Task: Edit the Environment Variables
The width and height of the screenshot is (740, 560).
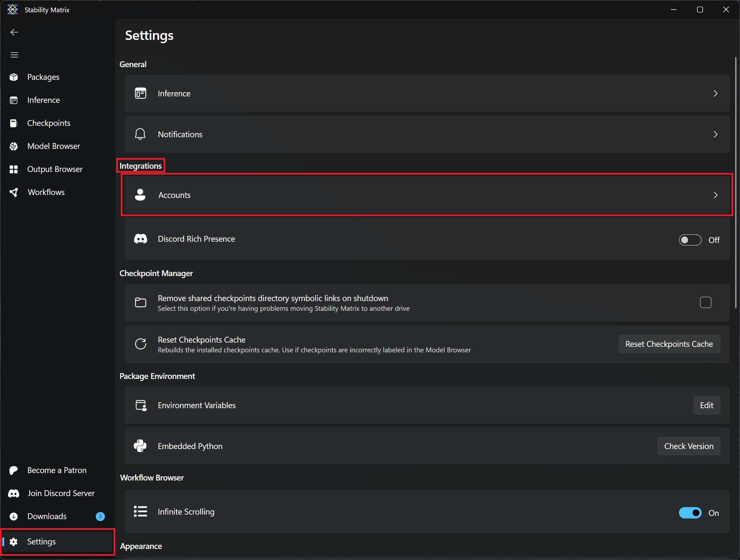Action: click(707, 405)
